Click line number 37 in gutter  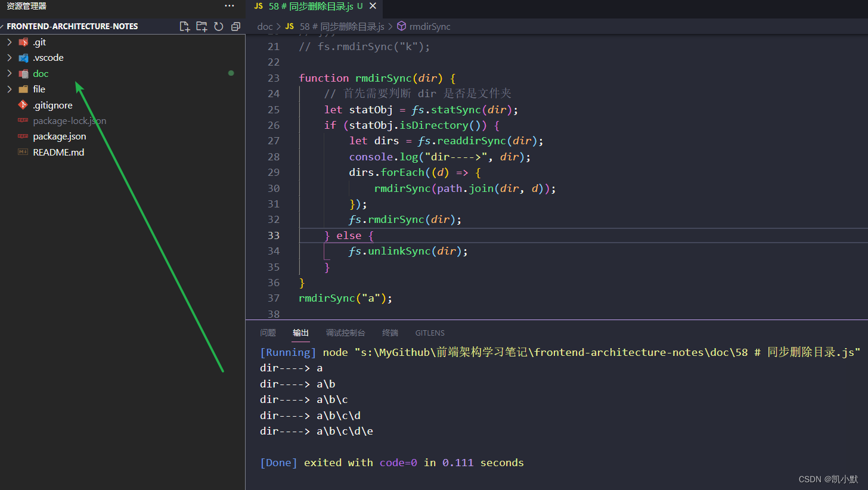click(274, 298)
